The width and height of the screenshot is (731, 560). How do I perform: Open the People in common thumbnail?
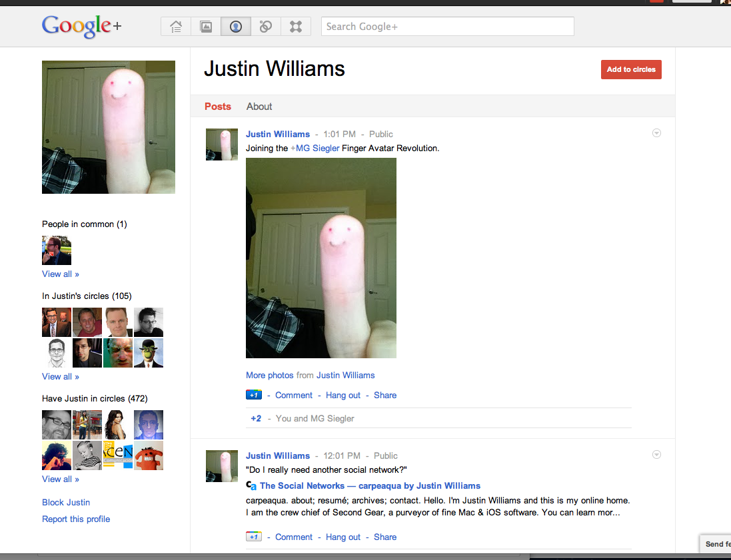coord(57,250)
